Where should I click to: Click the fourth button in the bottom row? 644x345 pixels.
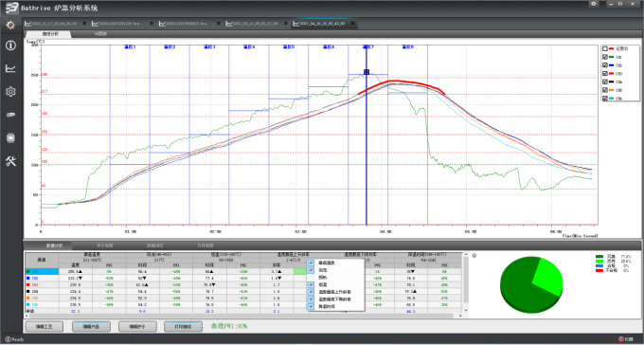click(x=183, y=326)
